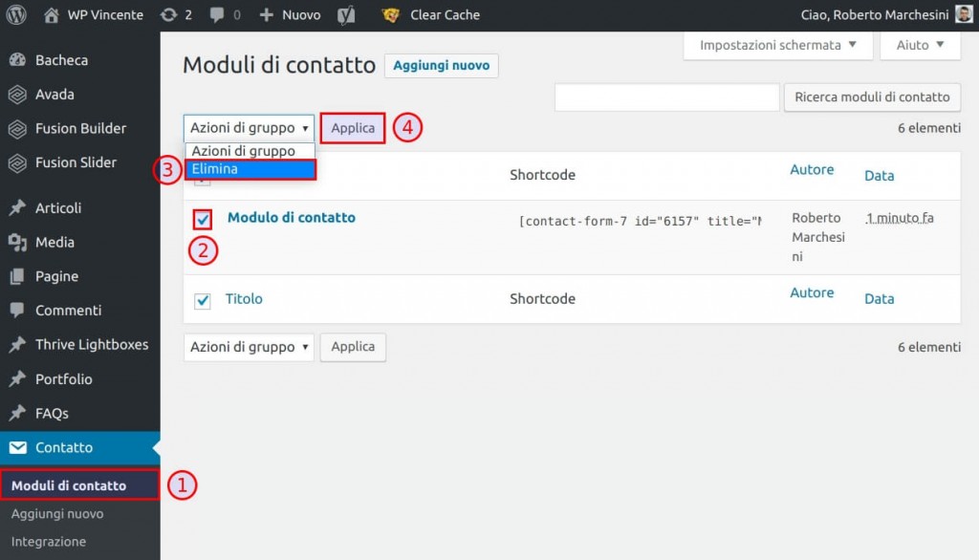Screen dimensions: 979x560
Task: Click the contact form search input field
Action: (x=666, y=97)
